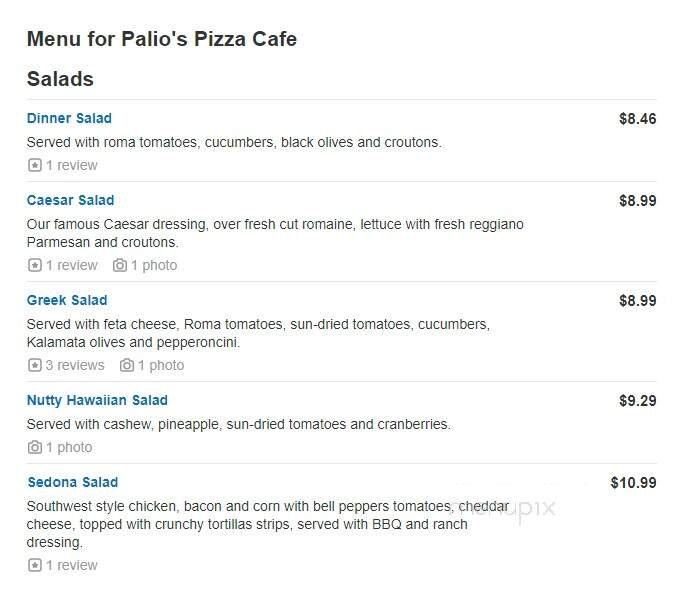The width and height of the screenshot is (681, 591).
Task: Open the Caesar Salad item link
Action: (x=70, y=200)
